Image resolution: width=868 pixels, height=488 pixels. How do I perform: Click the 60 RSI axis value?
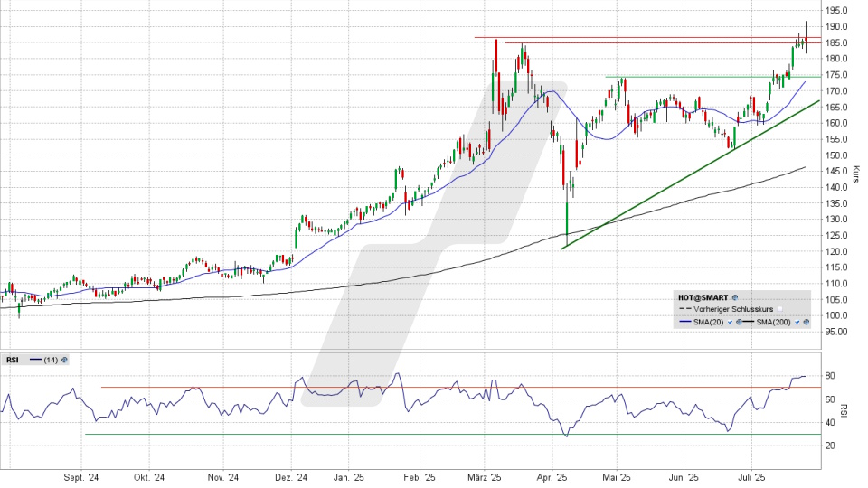point(830,399)
